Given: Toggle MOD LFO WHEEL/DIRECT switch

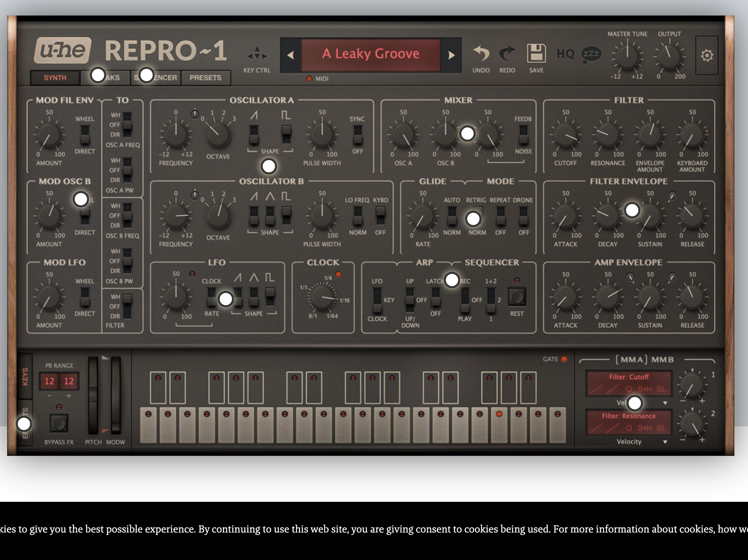Looking at the screenshot, I should point(84,297).
